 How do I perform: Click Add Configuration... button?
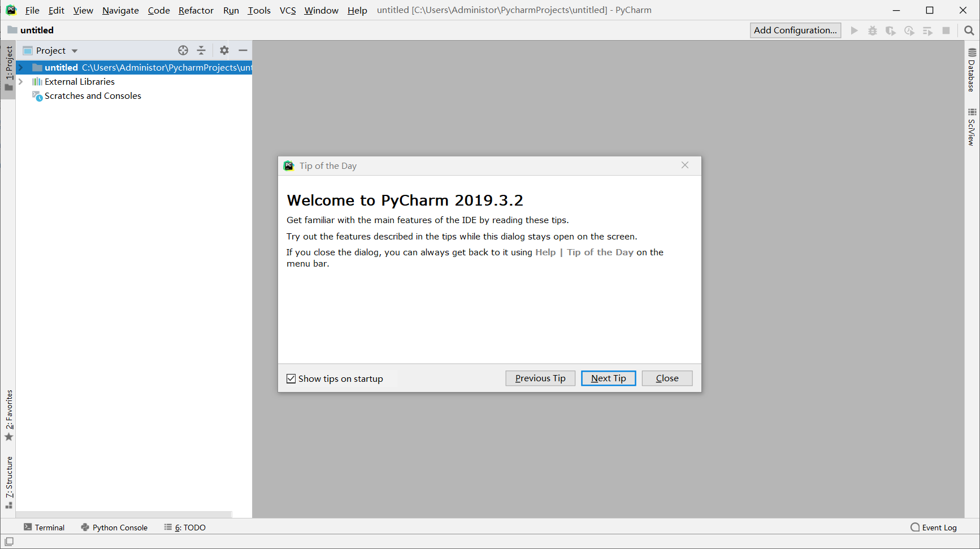tap(795, 30)
